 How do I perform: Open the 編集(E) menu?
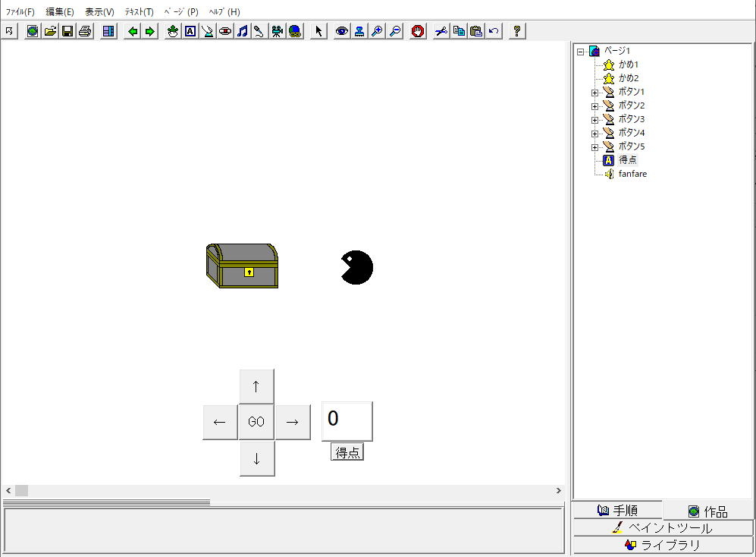(x=60, y=11)
